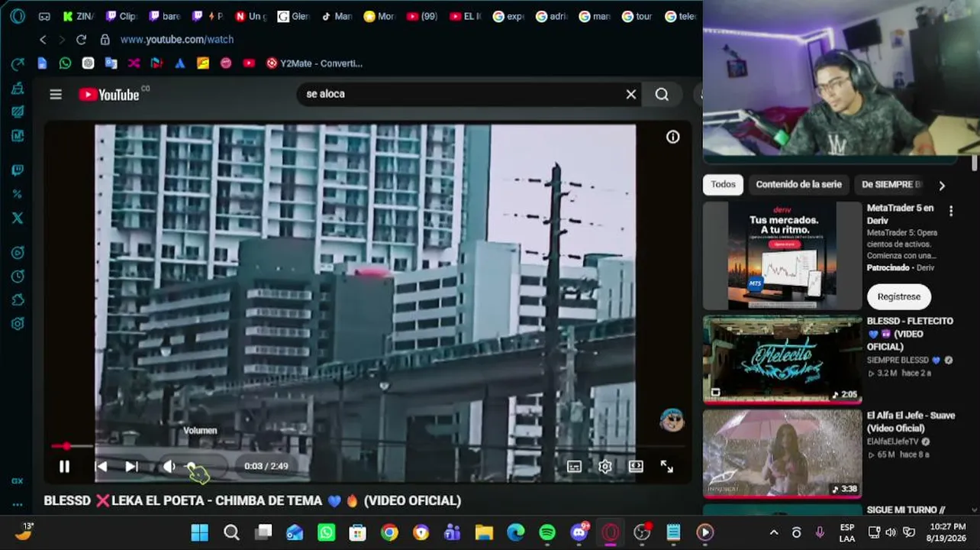Open Google Chrome from the taskbar
This screenshot has width=980, height=550.
(389, 532)
